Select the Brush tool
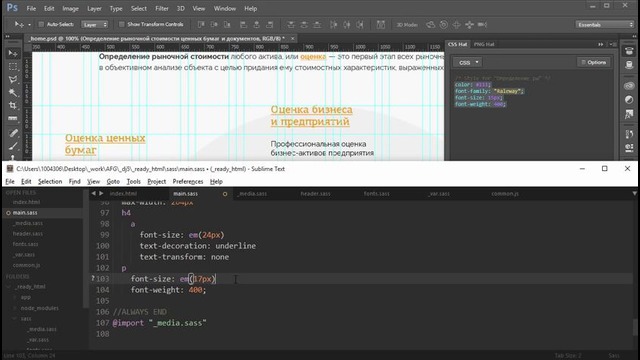The height and width of the screenshot is (360, 640). [x=13, y=146]
